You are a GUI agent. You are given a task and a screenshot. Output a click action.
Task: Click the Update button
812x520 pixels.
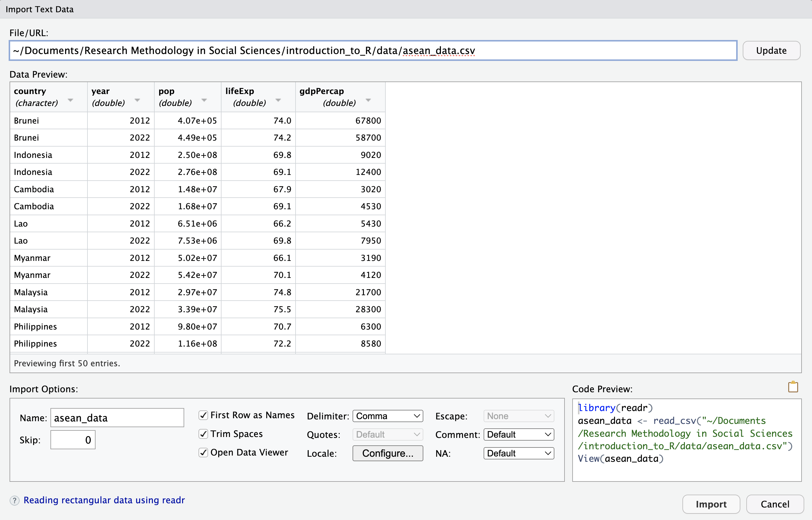[771, 51]
